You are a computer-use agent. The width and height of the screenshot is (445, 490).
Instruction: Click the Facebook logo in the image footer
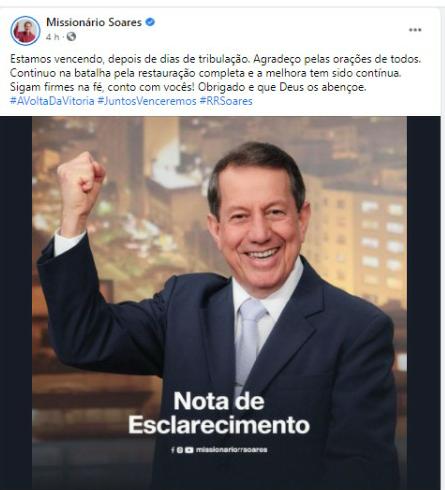[x=173, y=450]
